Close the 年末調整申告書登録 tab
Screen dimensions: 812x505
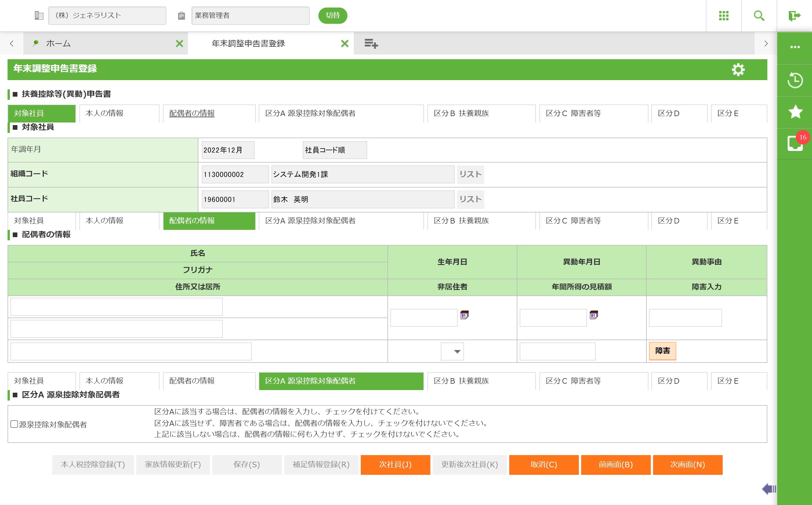pos(345,44)
